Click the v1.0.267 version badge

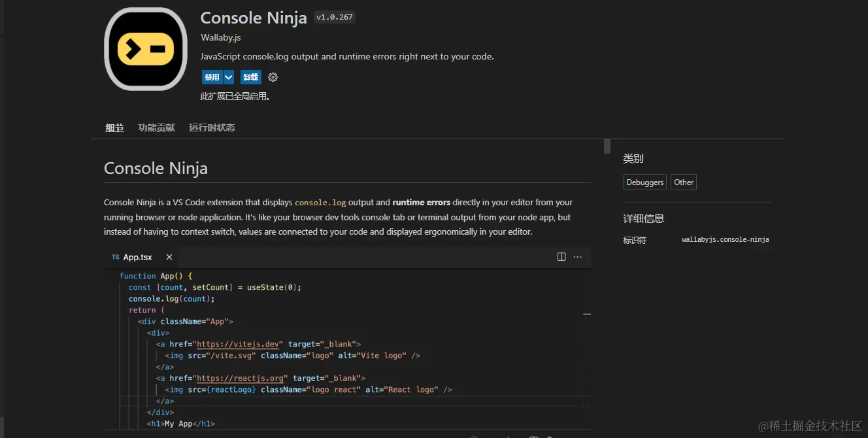pyautogui.click(x=334, y=18)
